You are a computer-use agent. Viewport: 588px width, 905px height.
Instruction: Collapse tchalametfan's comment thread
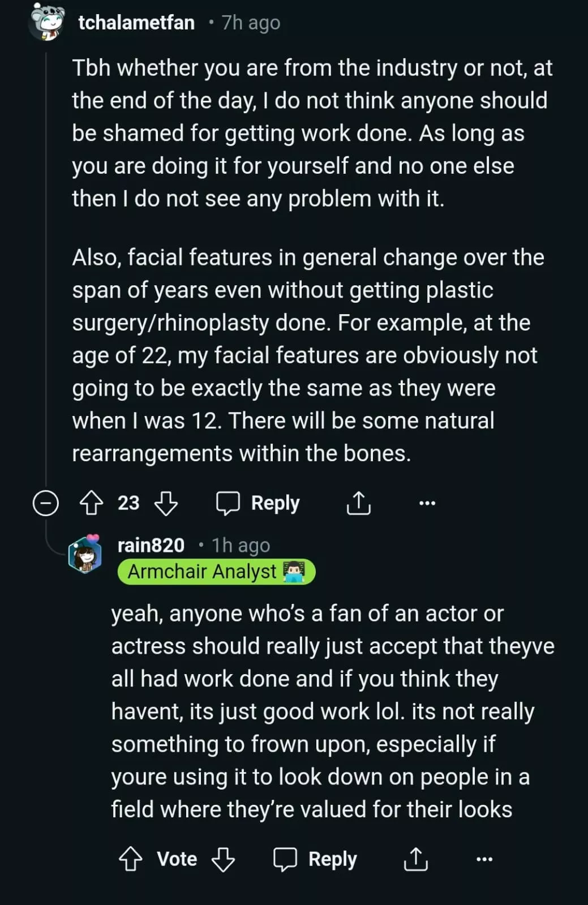click(46, 503)
